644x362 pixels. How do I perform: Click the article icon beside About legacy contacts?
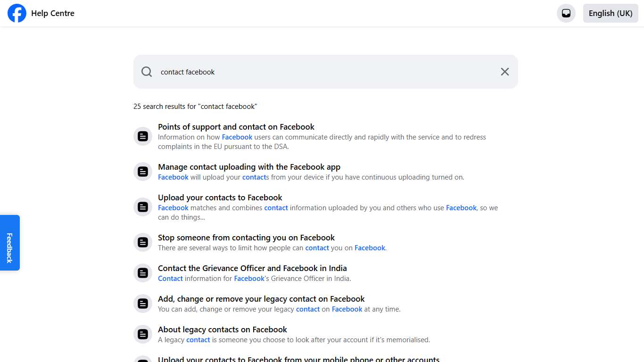[143, 334]
